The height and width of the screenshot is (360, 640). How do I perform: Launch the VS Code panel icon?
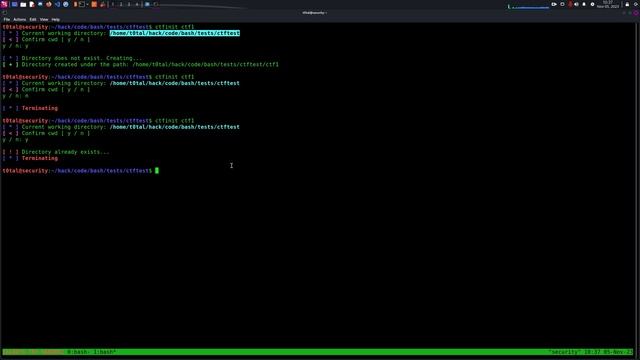57,4
